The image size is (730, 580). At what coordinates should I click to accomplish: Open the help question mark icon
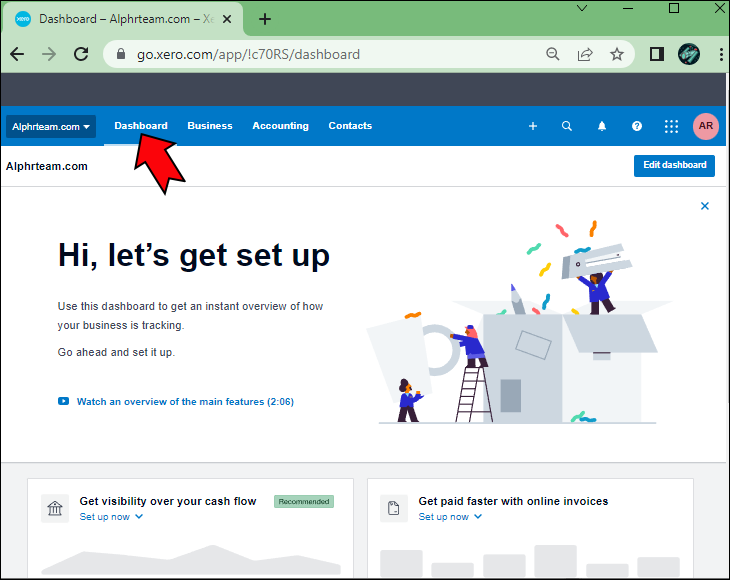click(x=636, y=126)
